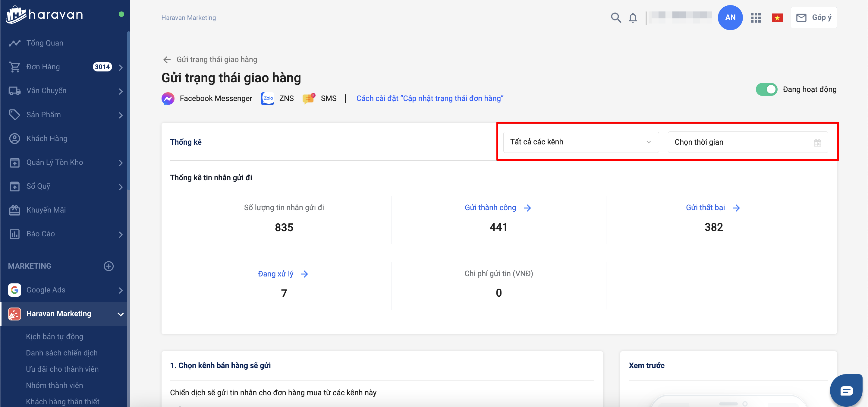This screenshot has height=407, width=868.
Task: Open Gửi thất bại details link
Action: click(705, 207)
